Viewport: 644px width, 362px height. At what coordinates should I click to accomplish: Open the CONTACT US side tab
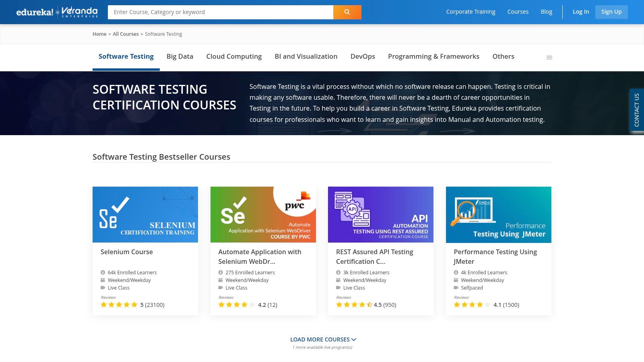pyautogui.click(x=636, y=110)
